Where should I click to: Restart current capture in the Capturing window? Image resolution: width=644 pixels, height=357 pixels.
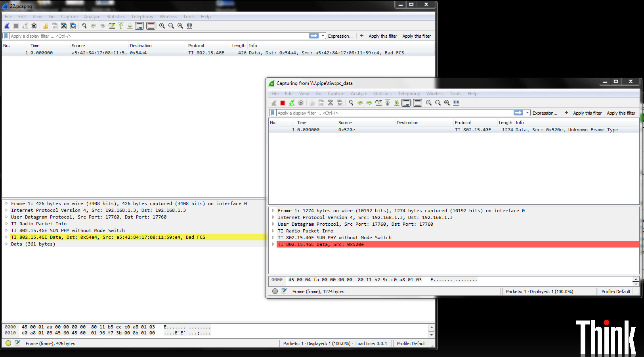point(292,103)
